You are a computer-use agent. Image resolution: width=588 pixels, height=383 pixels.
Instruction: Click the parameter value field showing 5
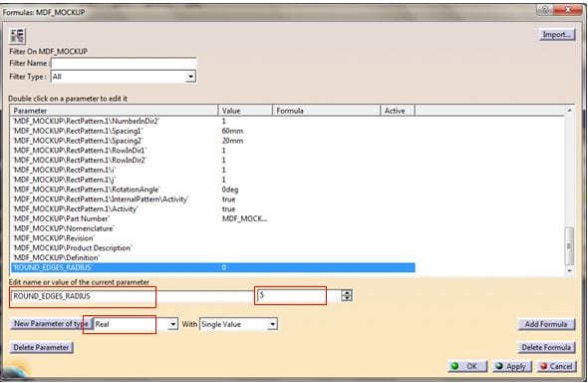[x=299, y=295]
